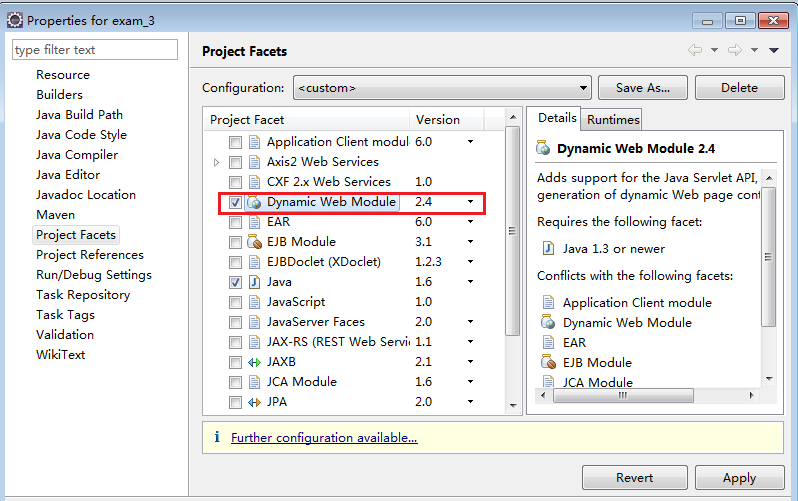Screen dimensions: 798x501
Task: Switch to the Runtimes tab
Action: click(x=613, y=120)
